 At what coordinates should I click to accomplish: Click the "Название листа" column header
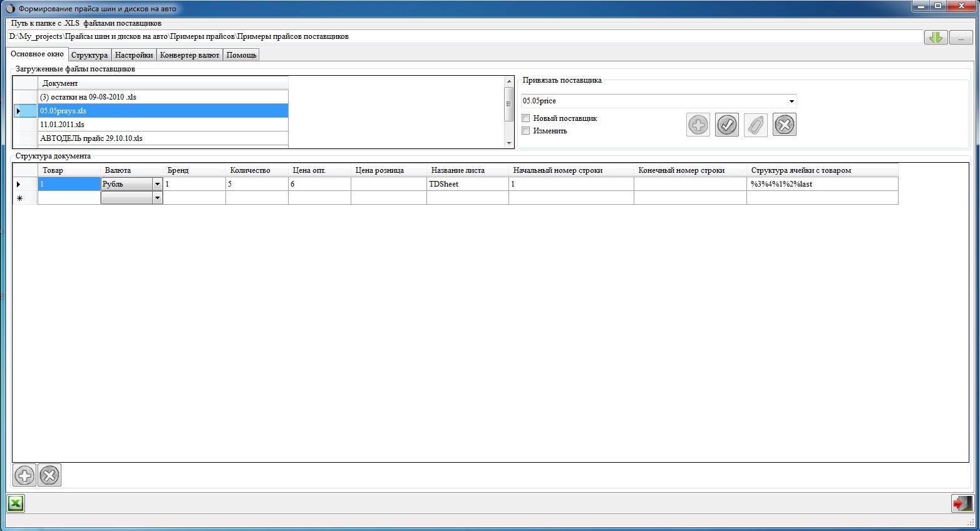click(x=468, y=170)
